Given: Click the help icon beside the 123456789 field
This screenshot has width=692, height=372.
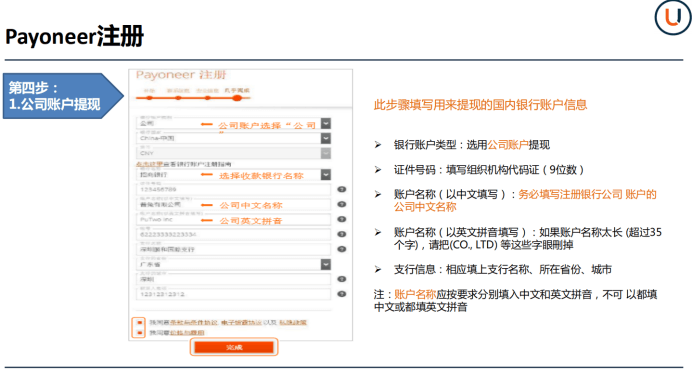Looking at the screenshot, I should (342, 189).
